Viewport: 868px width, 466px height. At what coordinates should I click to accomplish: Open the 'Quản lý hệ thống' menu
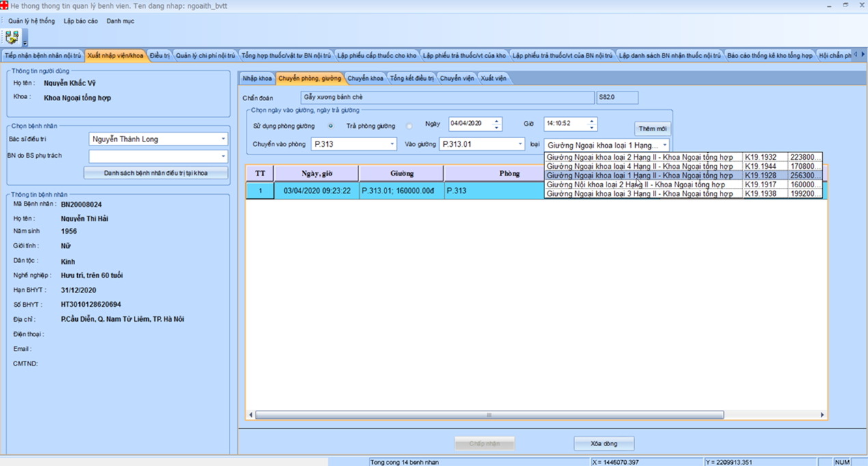31,21
